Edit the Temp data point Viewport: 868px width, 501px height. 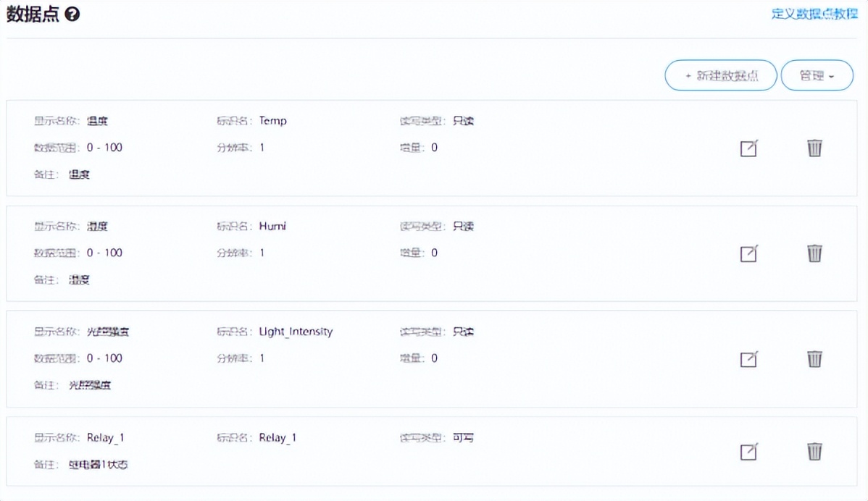tap(748, 148)
